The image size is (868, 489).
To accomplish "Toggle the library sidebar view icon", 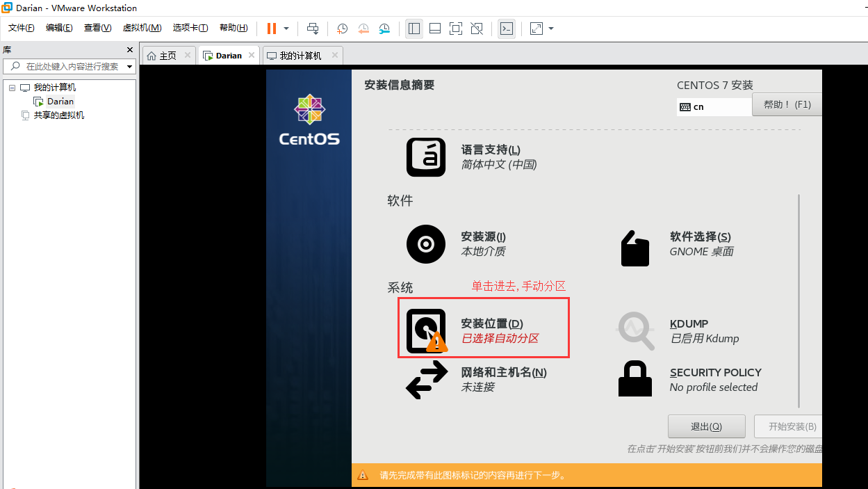I will (x=414, y=29).
